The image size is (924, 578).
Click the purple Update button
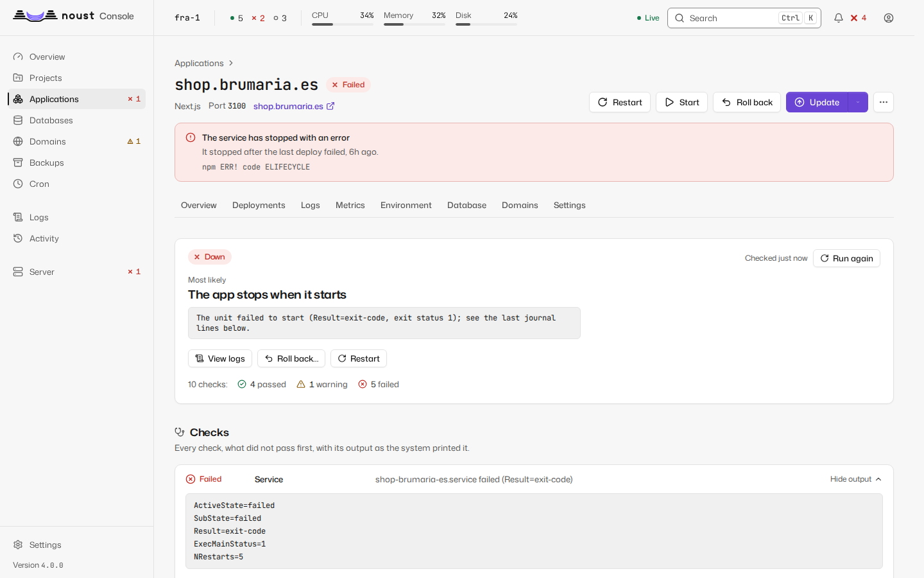(x=817, y=102)
